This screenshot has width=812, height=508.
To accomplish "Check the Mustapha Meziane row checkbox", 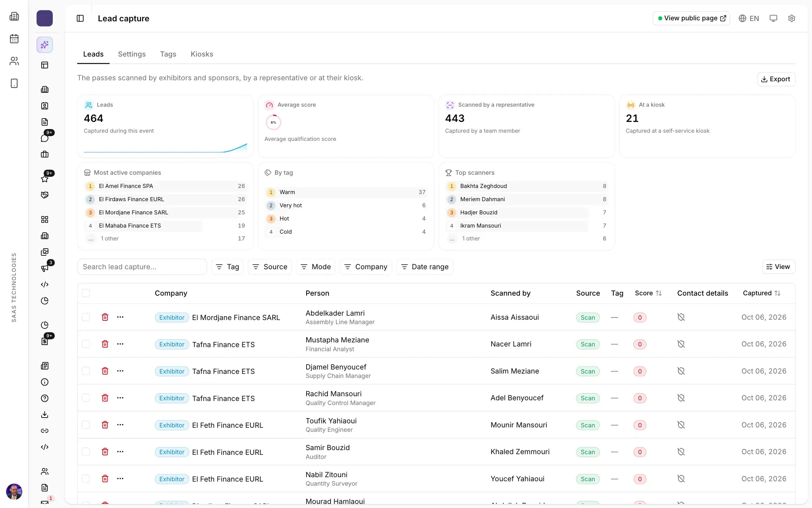I will [86, 344].
